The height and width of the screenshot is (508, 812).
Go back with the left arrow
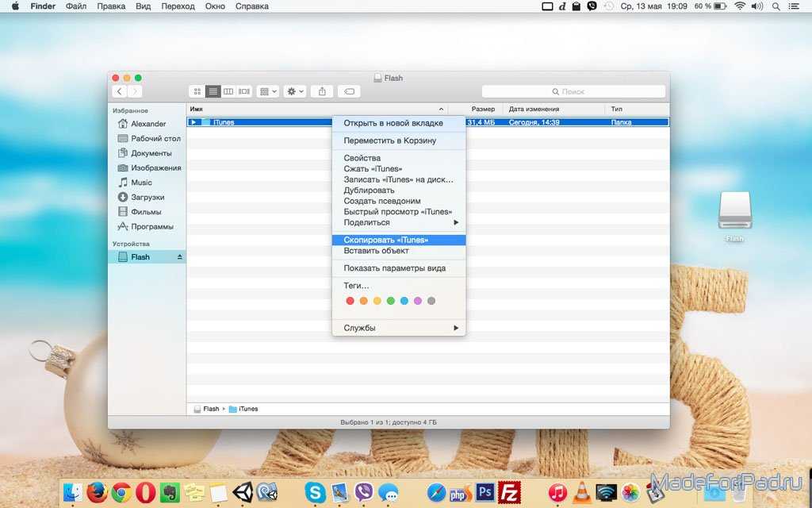(120, 91)
